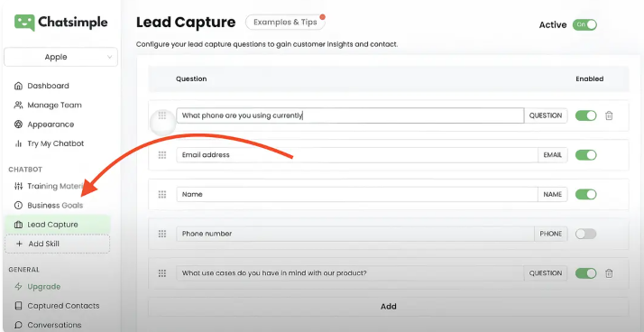Click the Manage Team people icon
The width and height of the screenshot is (644, 332).
[18, 106]
